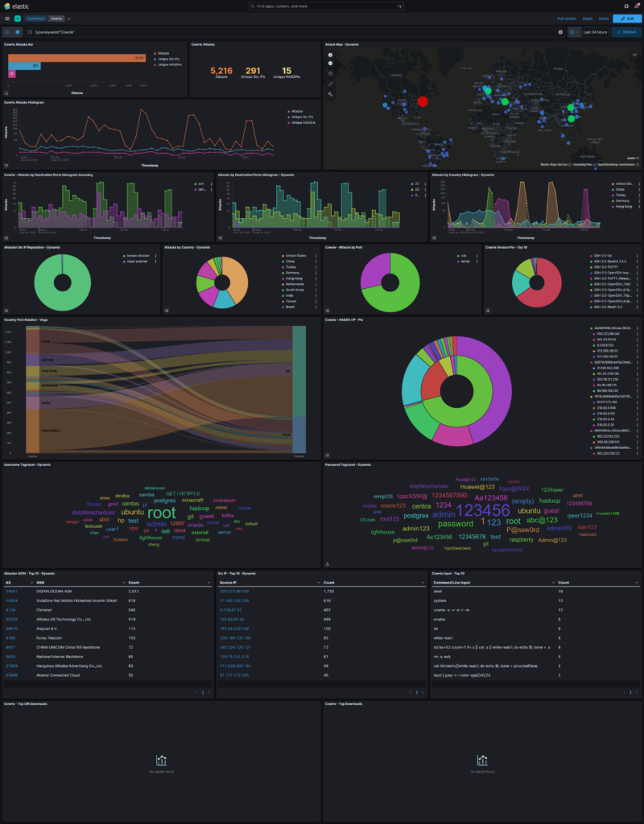Open the map tools wrench icon
Screen dimensions: 644x824
(330, 94)
